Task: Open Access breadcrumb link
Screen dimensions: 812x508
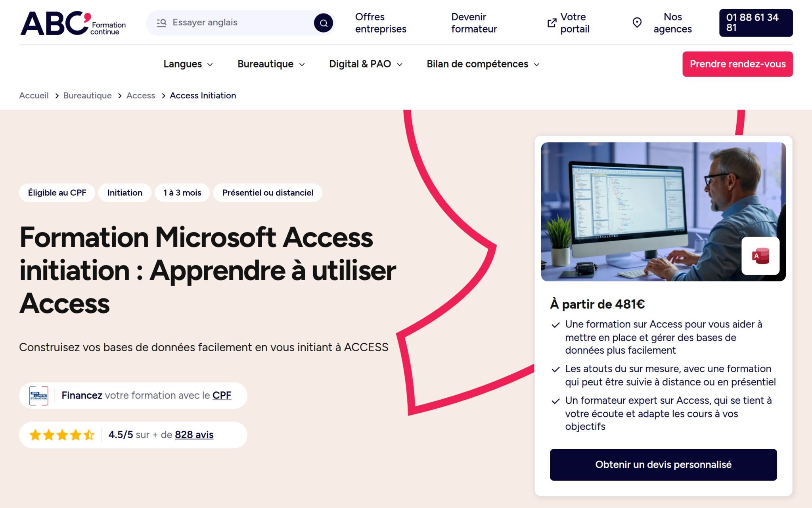Action: (x=141, y=96)
